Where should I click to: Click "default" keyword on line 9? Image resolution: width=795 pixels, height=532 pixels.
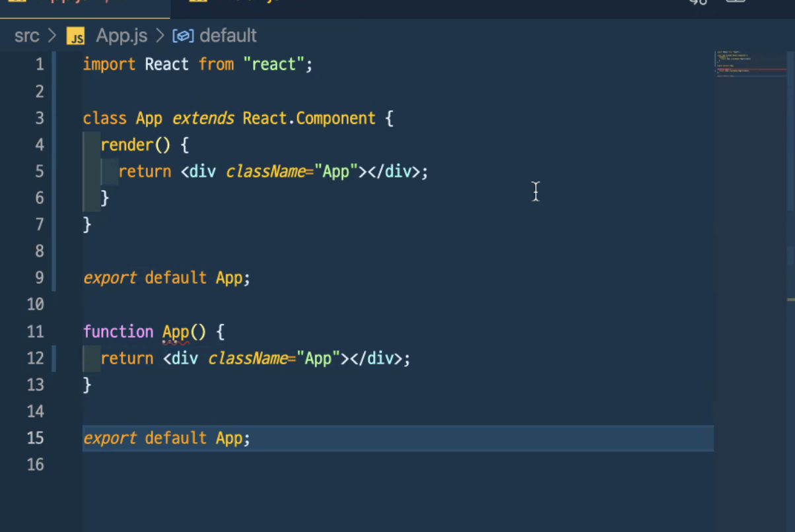pyautogui.click(x=176, y=278)
